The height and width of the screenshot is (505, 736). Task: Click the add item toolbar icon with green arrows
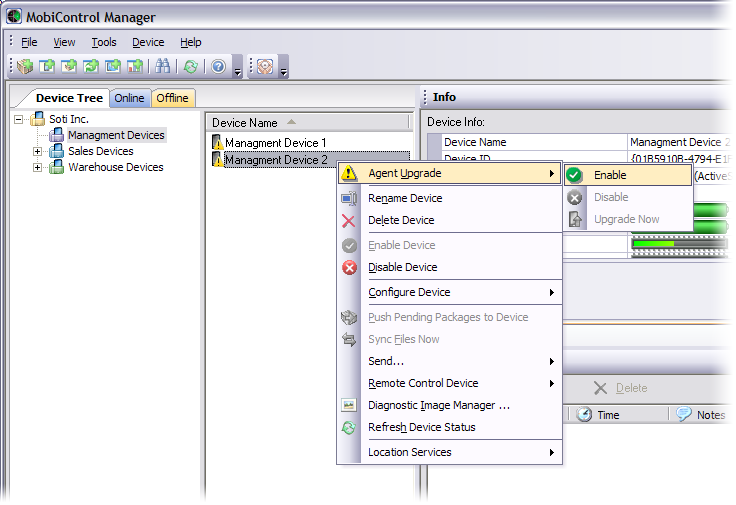[91, 66]
